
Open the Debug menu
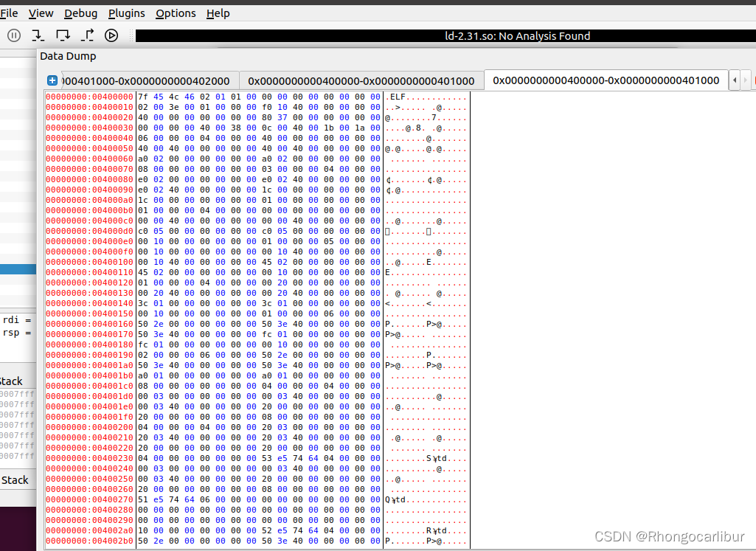coord(81,13)
